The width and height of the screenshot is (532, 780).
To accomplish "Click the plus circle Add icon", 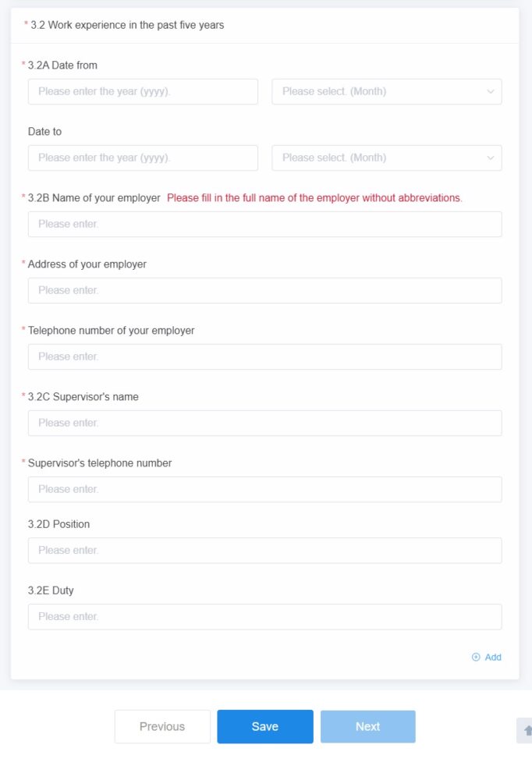I will (x=476, y=657).
